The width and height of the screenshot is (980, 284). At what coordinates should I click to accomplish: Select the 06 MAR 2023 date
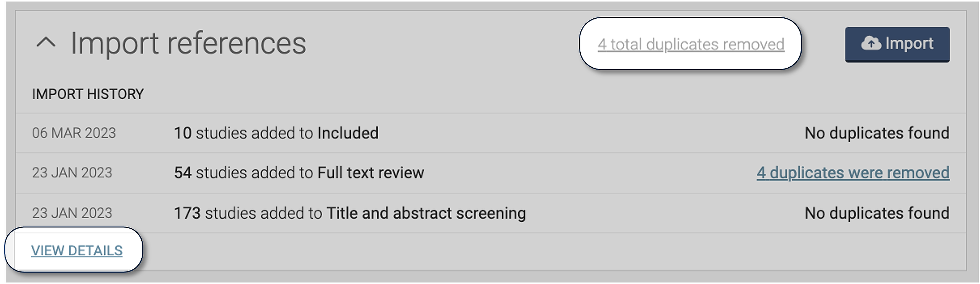(74, 133)
